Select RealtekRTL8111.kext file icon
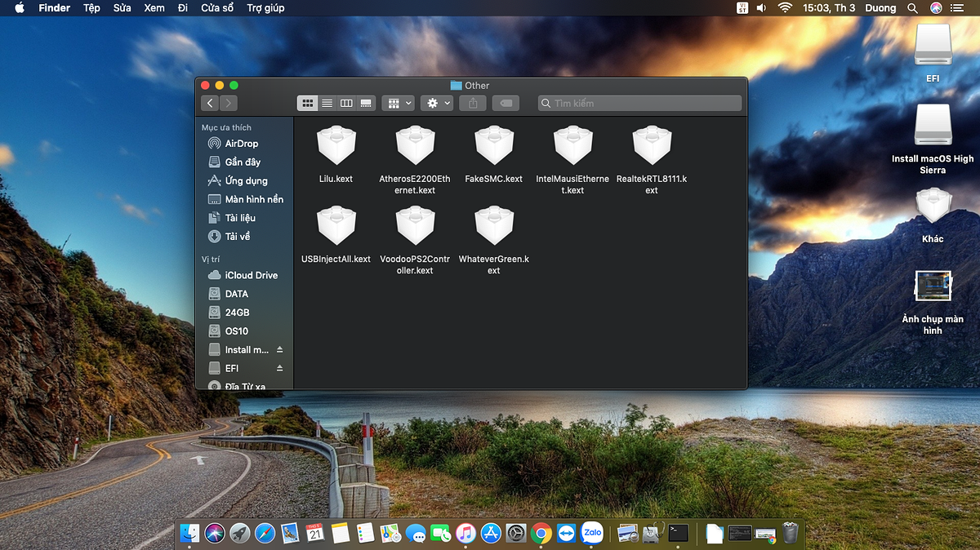The width and height of the screenshot is (980, 550). 652,147
